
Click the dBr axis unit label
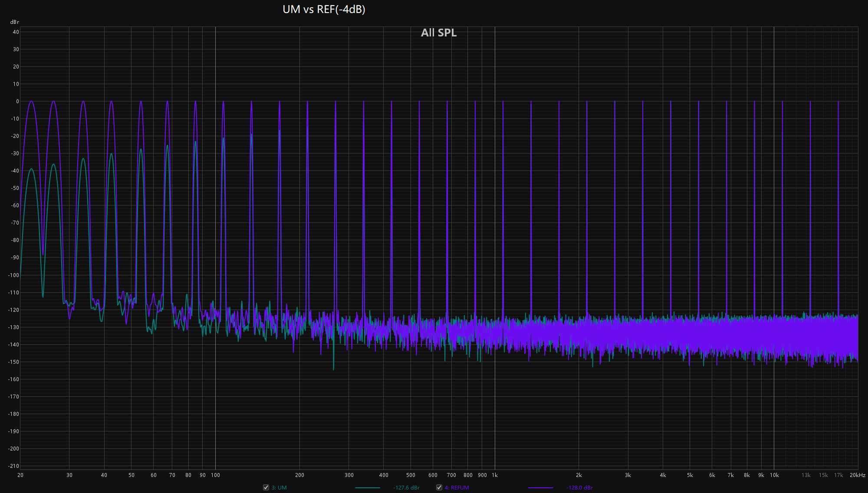[15, 22]
